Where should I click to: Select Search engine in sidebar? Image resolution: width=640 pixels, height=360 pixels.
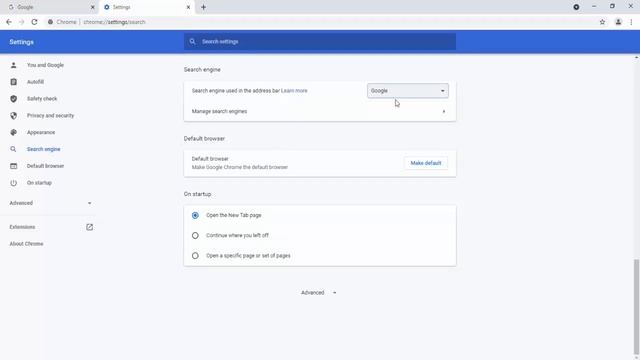[44, 149]
